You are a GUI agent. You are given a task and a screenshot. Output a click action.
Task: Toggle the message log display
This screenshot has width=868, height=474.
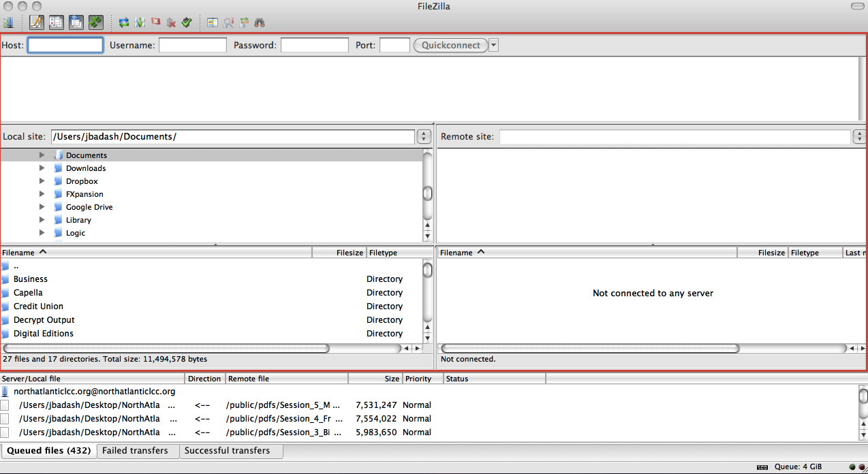tap(36, 22)
